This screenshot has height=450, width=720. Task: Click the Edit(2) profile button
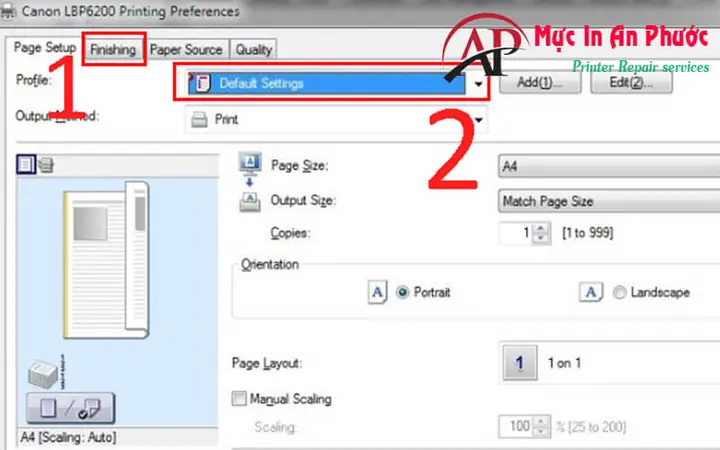tap(631, 83)
